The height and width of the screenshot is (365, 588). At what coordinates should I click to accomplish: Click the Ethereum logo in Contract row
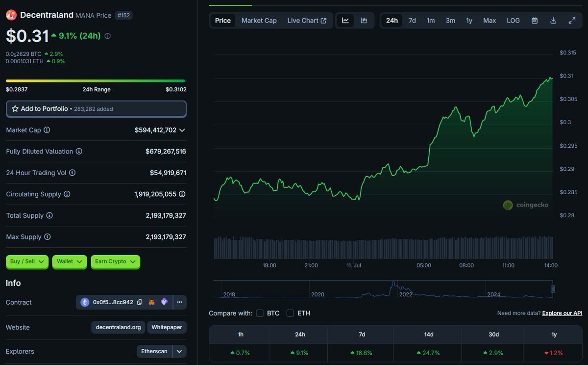tap(85, 302)
